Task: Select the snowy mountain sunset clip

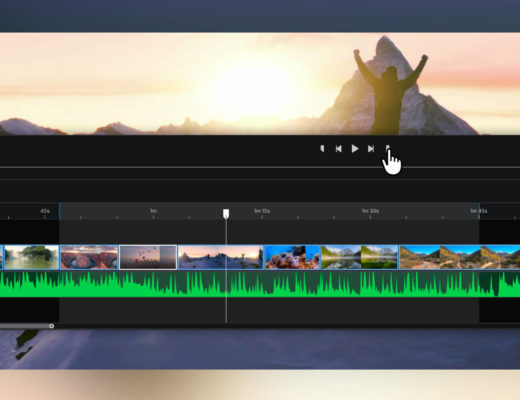Action: tap(221, 257)
